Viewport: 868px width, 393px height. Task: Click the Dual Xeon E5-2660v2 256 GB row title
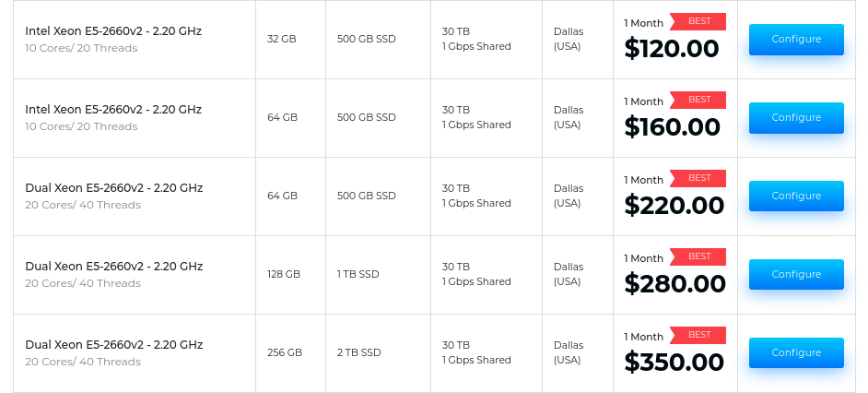(x=114, y=345)
